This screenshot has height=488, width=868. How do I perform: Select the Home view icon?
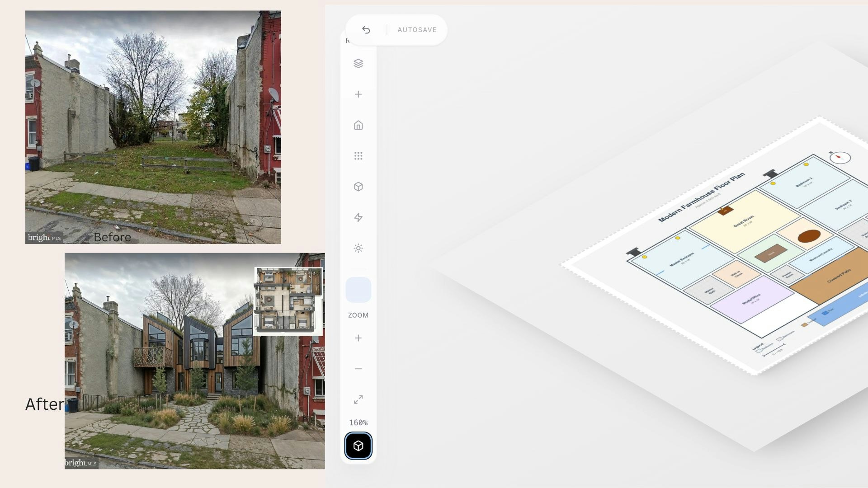coord(358,125)
